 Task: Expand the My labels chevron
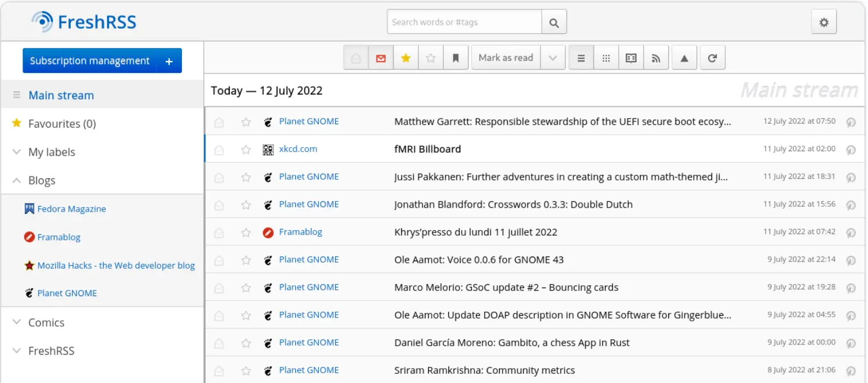(17, 152)
